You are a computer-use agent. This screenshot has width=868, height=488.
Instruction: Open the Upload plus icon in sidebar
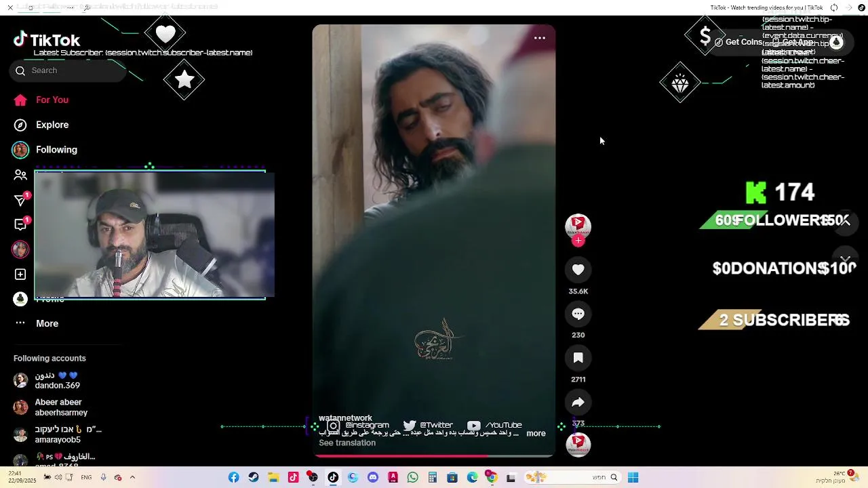tap(20, 274)
